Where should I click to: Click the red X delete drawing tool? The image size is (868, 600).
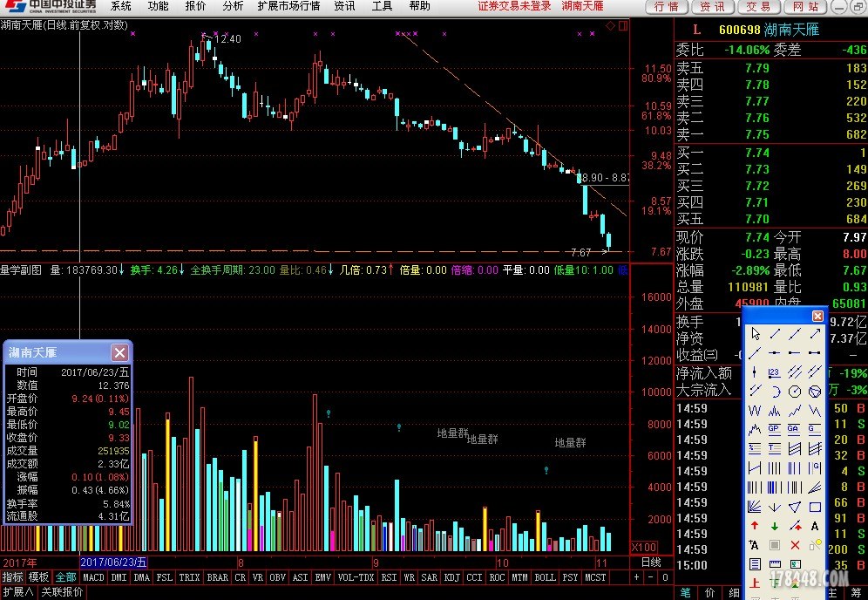pos(795,546)
